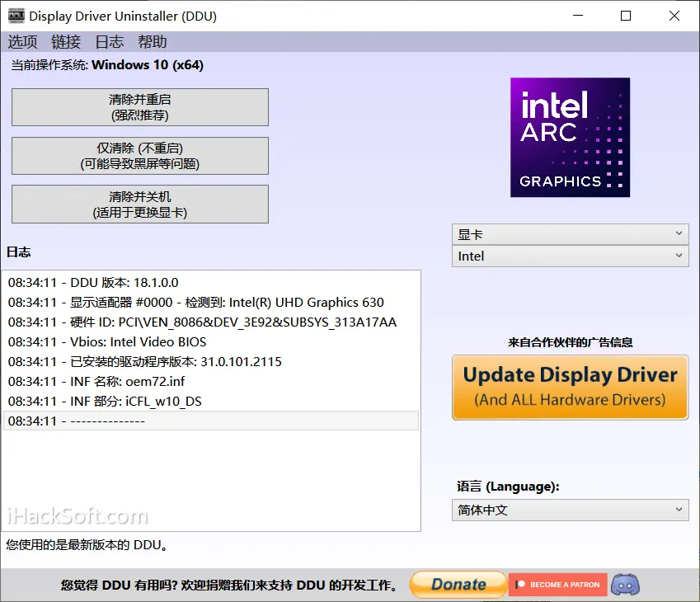The image size is (700, 602).
Task: Select log row INF 名称: oem72.inf
Action: pyautogui.click(x=211, y=381)
